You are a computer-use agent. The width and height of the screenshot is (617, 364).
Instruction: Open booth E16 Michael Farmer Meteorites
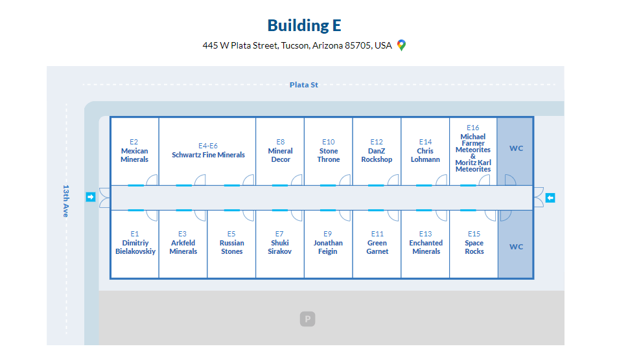pos(473,150)
